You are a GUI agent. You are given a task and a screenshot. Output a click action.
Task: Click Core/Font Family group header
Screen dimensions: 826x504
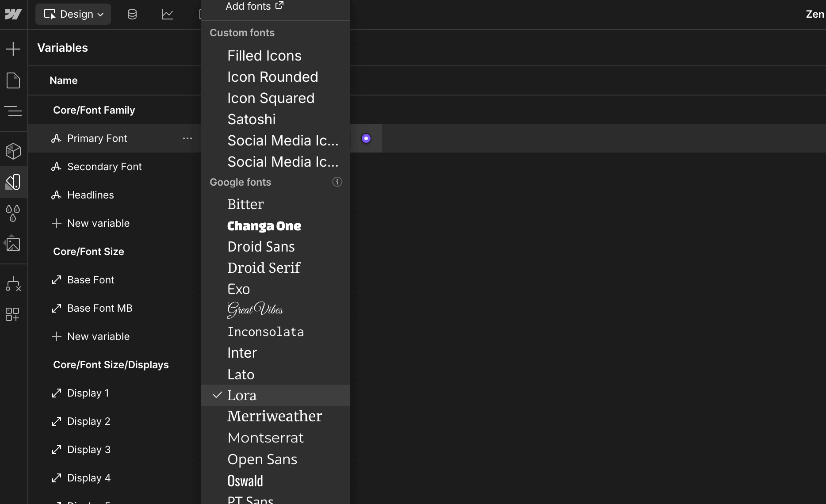tap(94, 110)
